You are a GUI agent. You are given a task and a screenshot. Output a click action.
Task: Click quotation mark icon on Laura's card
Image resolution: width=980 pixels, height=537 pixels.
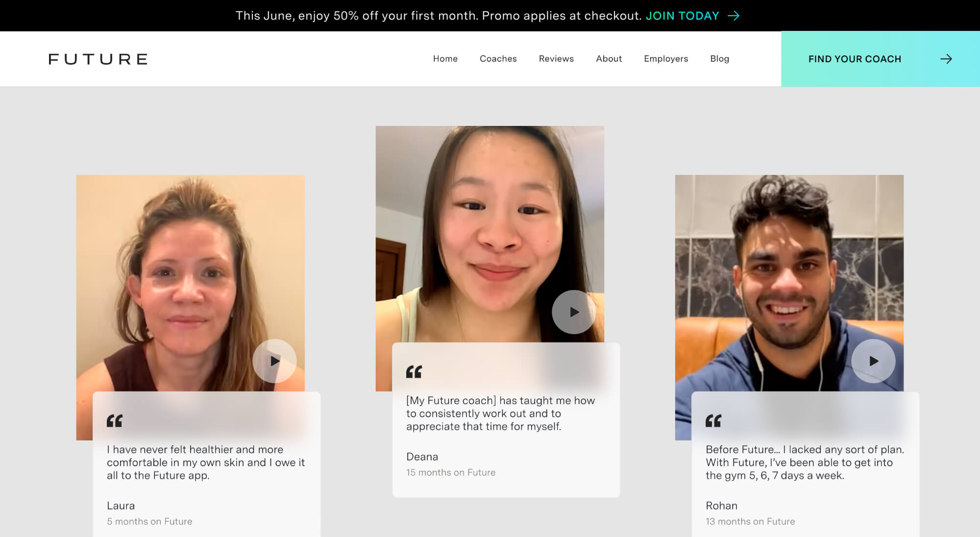[115, 421]
